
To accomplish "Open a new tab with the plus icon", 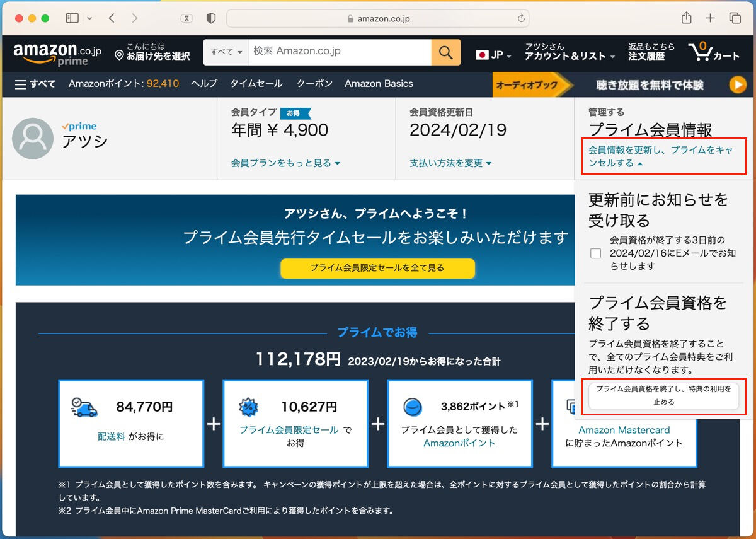I will click(x=710, y=18).
